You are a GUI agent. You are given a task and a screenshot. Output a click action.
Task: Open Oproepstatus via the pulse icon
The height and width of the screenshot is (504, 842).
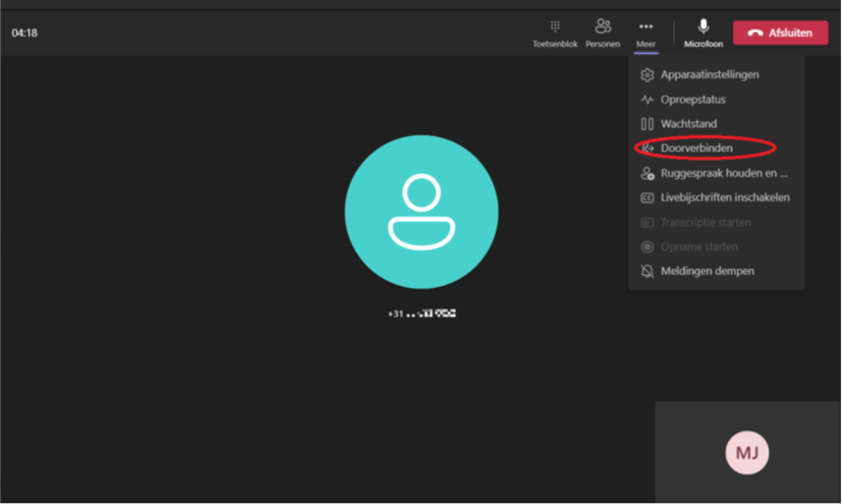[x=646, y=99]
